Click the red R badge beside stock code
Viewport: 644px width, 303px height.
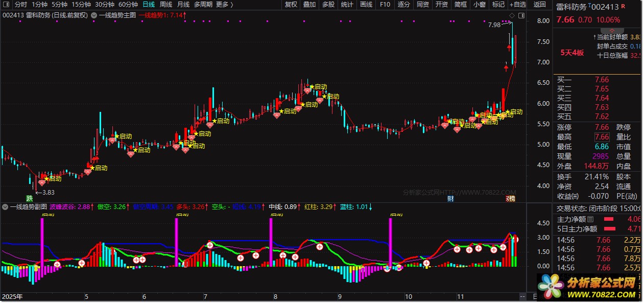[x=623, y=6]
